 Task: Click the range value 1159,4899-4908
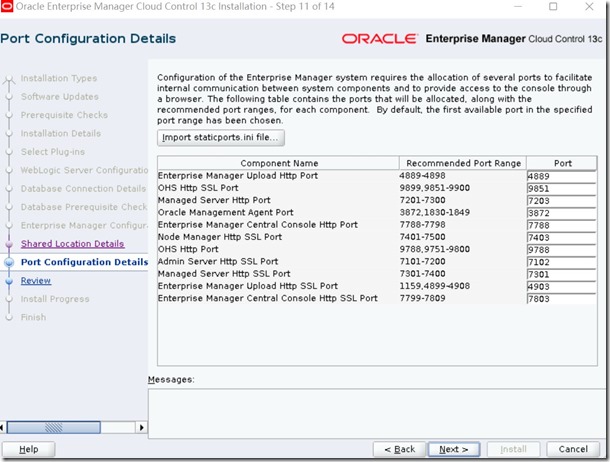click(435, 286)
